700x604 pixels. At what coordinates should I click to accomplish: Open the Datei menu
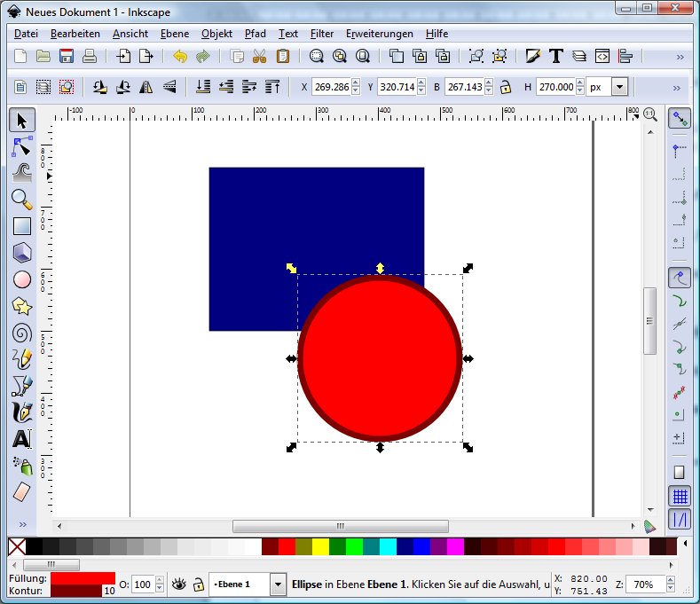click(26, 34)
